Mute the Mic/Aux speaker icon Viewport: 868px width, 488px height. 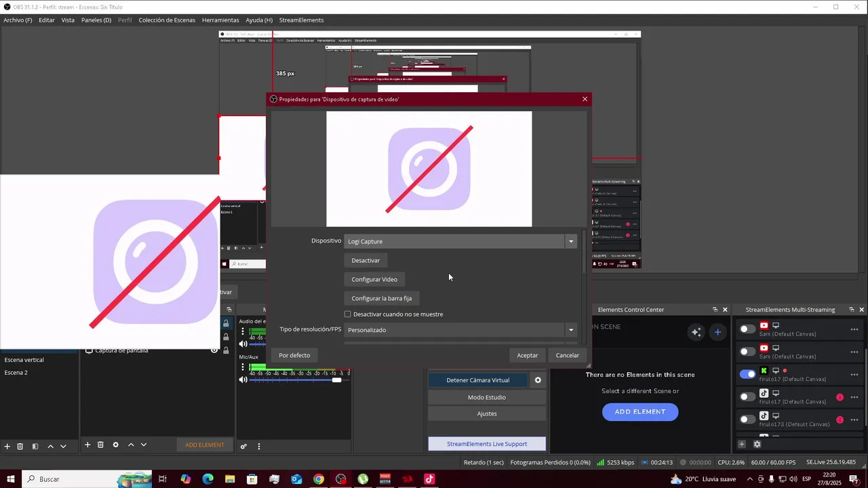click(243, 380)
